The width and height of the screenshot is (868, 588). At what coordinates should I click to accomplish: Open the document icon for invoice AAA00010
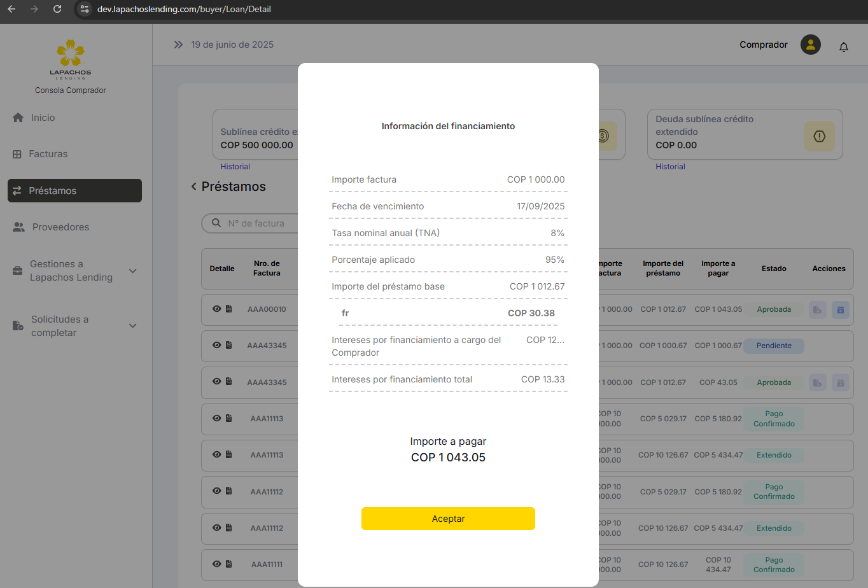coord(229,309)
